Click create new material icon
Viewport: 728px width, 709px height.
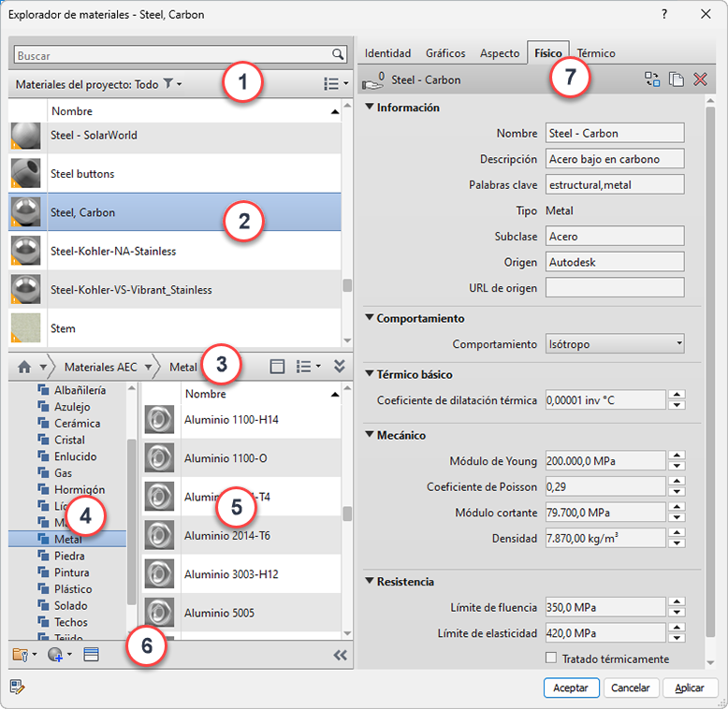coord(60,655)
